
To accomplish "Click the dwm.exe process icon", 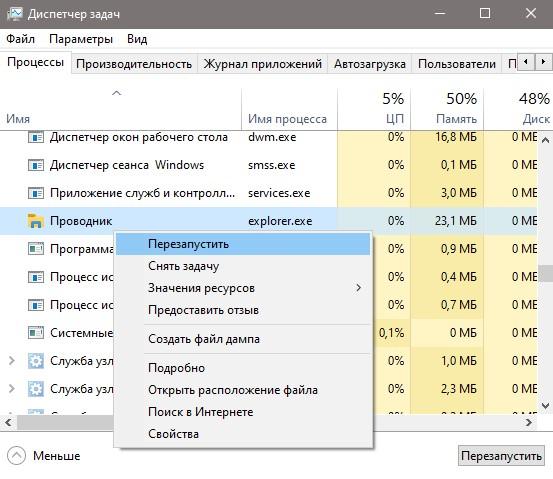I will pos(36,137).
